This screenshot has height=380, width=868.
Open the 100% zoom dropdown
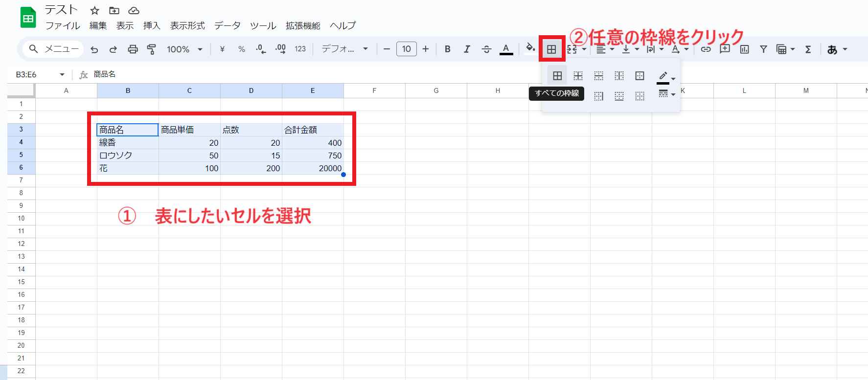[184, 49]
